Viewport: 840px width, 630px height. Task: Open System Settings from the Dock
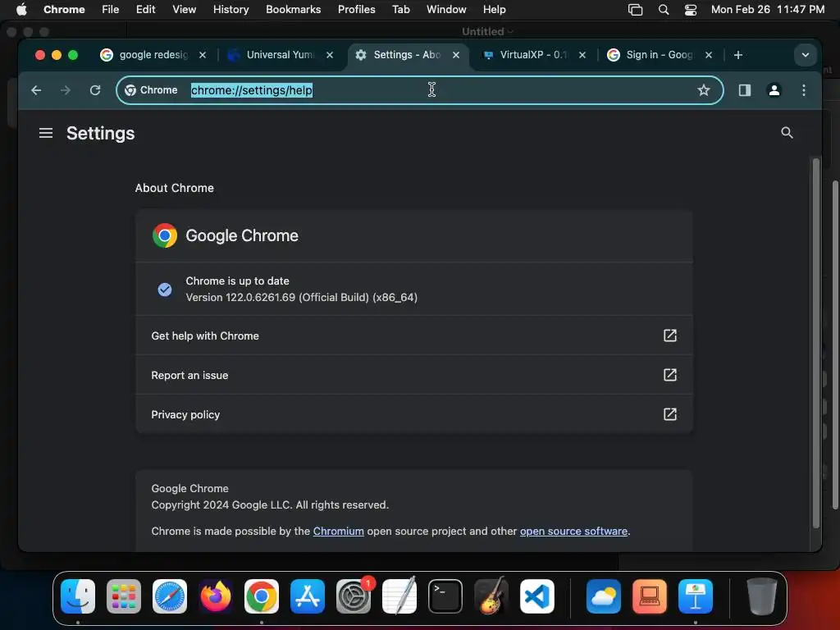point(354,596)
